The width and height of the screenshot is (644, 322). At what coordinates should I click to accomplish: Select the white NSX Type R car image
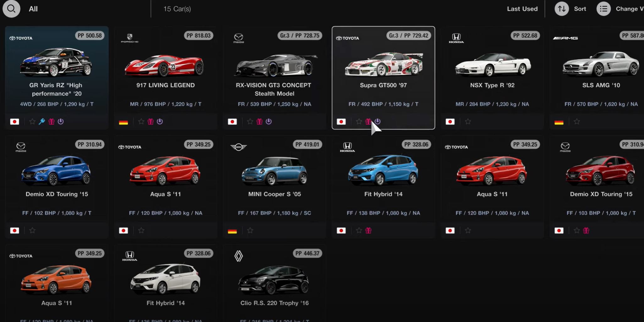(493, 65)
